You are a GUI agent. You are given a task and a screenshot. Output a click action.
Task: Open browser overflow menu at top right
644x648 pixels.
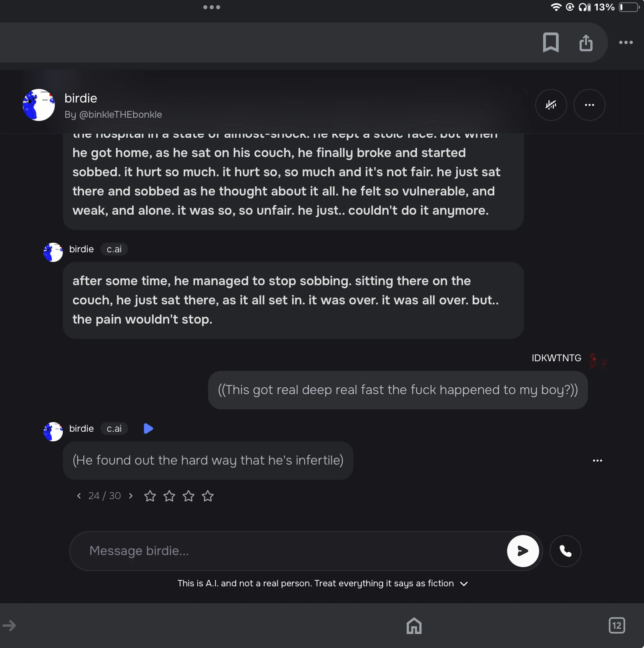coord(626,42)
